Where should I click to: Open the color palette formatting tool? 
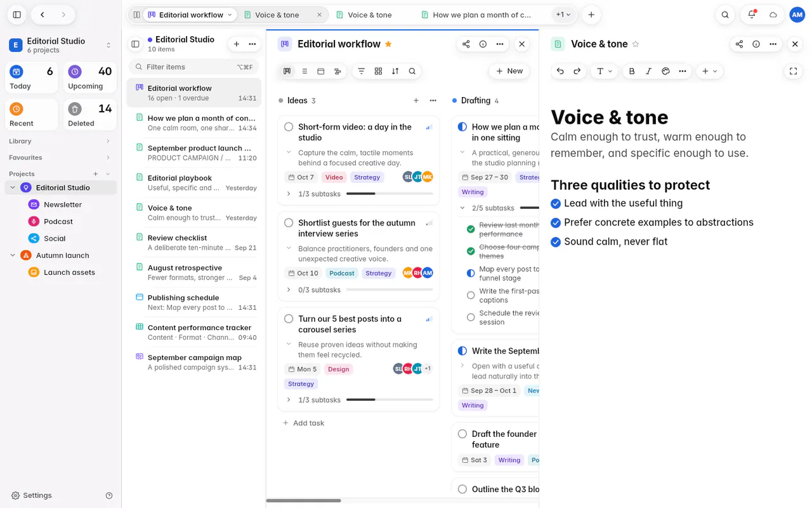coord(665,71)
